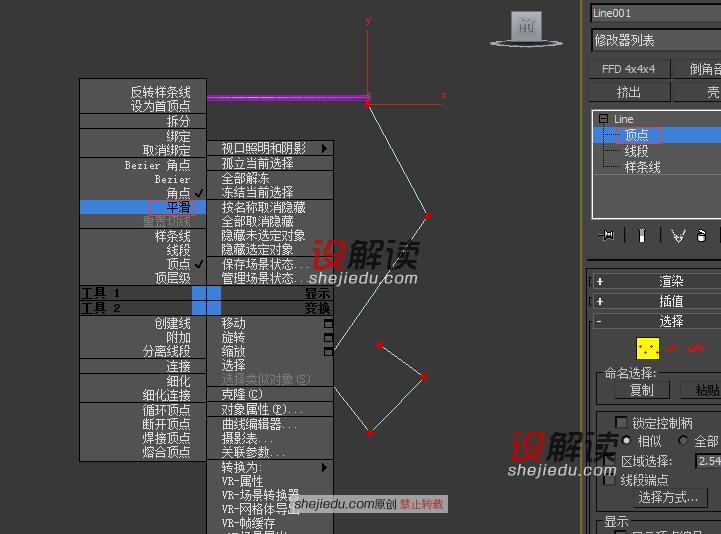Toggle show end result icon

pyautogui.click(x=642, y=236)
